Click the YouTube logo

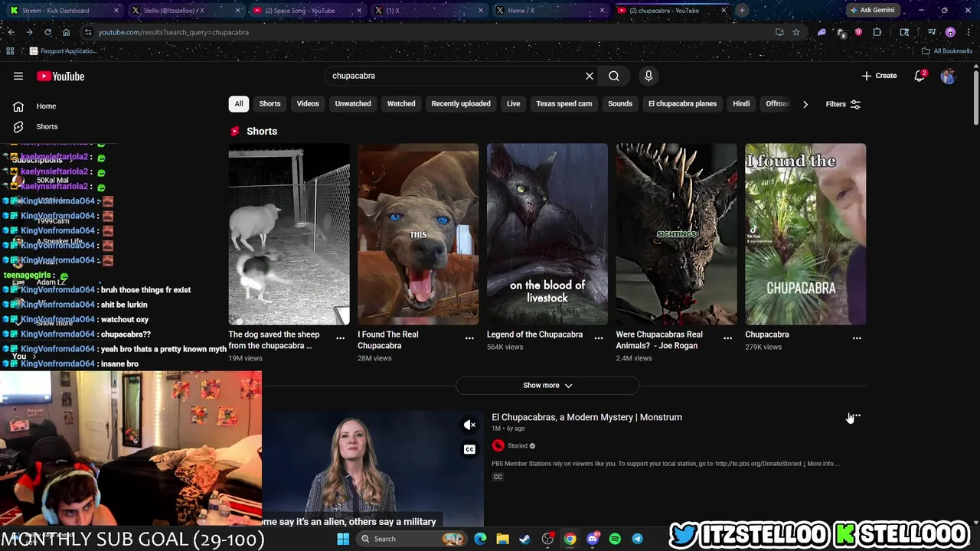click(60, 76)
